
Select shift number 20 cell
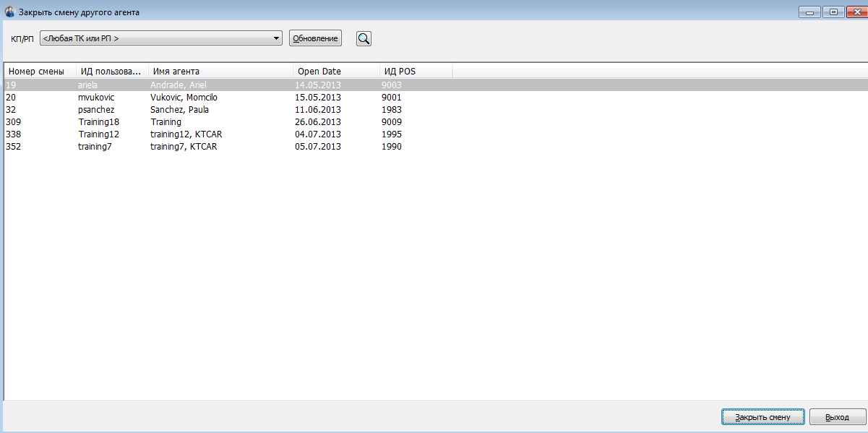click(x=11, y=98)
